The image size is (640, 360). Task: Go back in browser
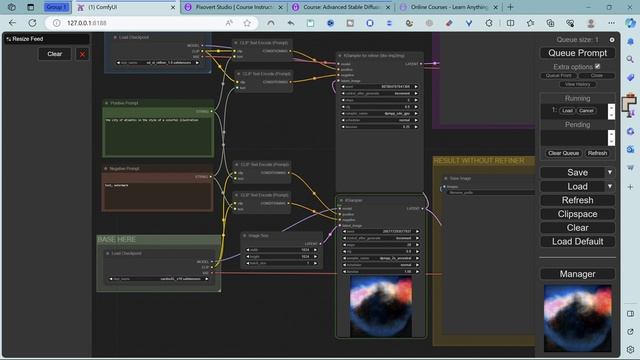click(x=12, y=23)
